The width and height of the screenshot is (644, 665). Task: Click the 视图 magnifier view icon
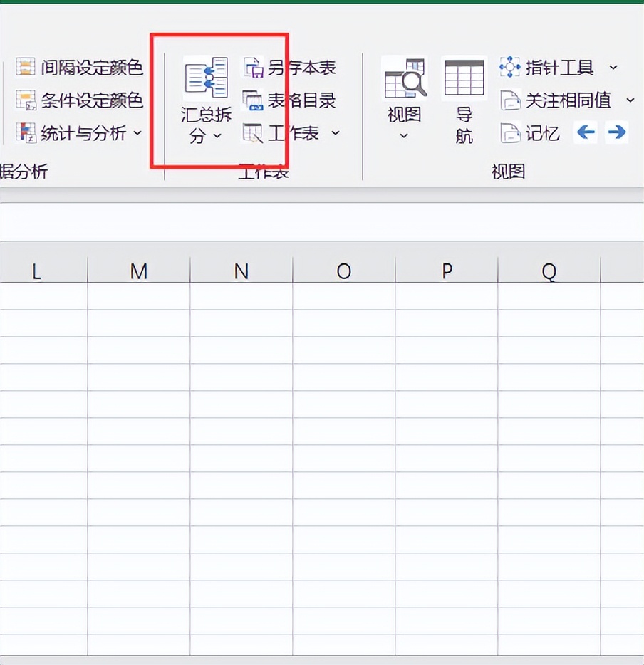(x=404, y=78)
